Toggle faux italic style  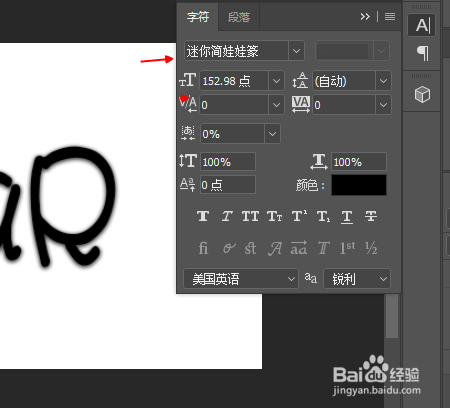tap(227, 216)
